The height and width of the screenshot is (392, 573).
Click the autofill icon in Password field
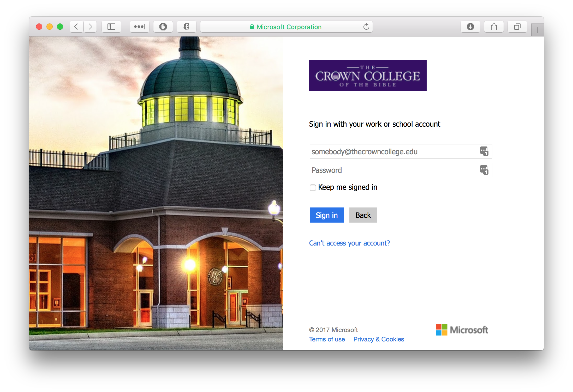pyautogui.click(x=484, y=170)
